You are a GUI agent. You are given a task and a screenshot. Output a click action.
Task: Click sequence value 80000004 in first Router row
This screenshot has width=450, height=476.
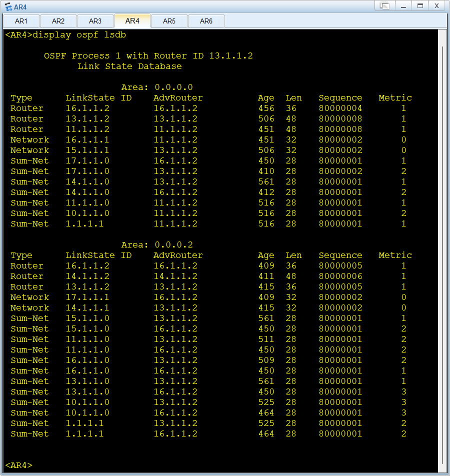tap(340, 108)
